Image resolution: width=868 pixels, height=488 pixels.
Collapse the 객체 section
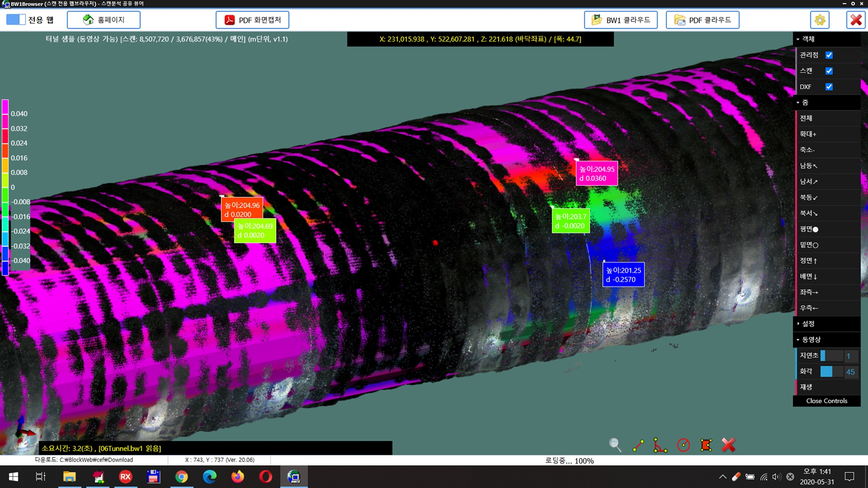(x=808, y=39)
